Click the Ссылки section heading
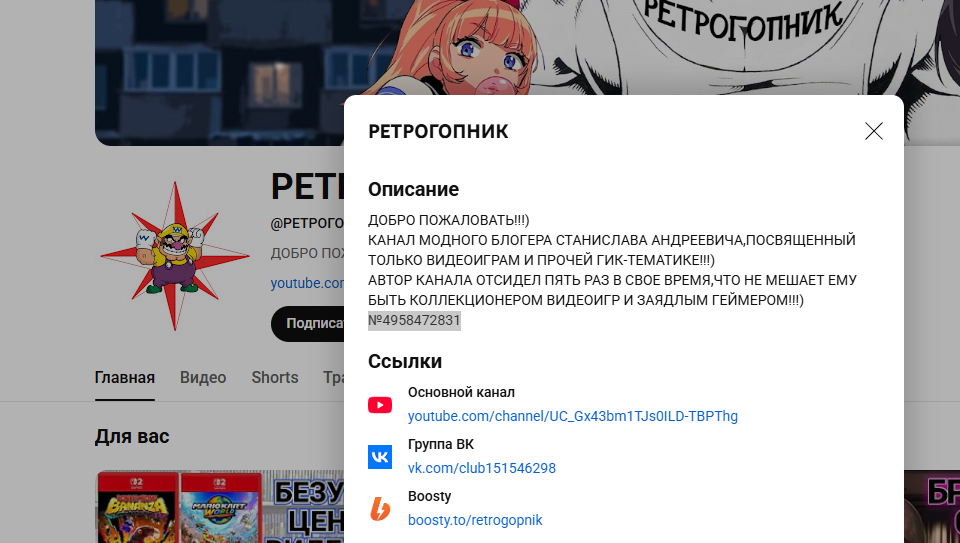Viewport: 960px width, 543px height. pyautogui.click(x=405, y=361)
